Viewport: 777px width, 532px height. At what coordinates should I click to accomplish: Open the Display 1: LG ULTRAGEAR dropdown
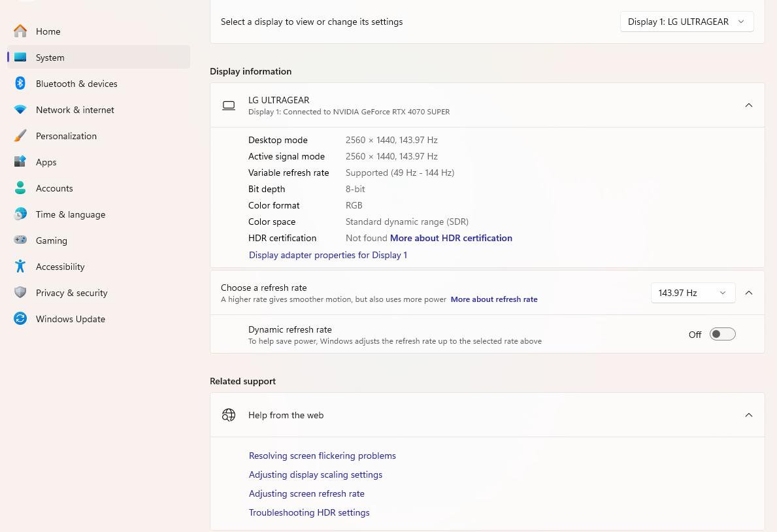pyautogui.click(x=686, y=22)
